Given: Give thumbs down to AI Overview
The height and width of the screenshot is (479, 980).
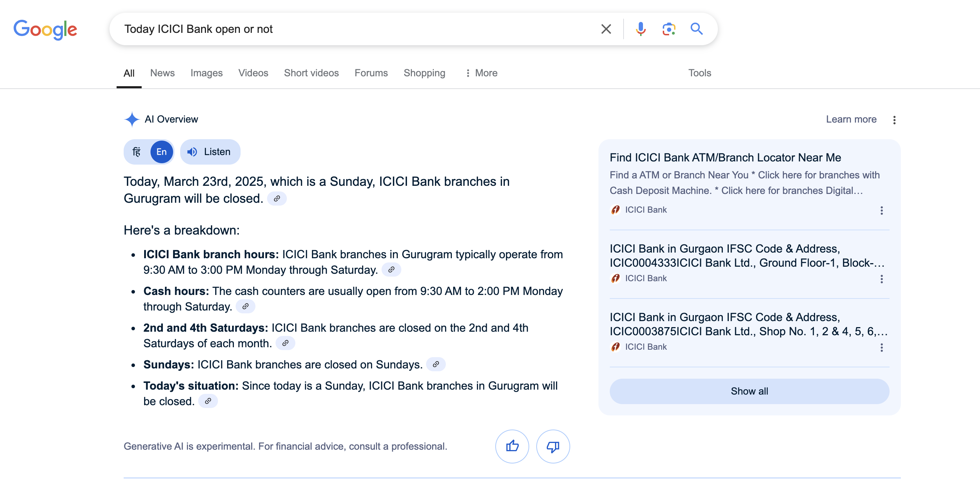Looking at the screenshot, I should coord(553,446).
